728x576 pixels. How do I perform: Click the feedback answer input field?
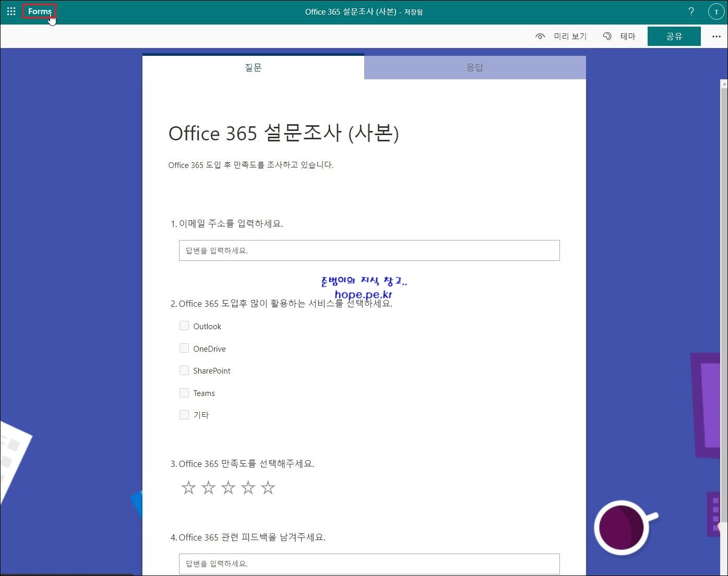(x=369, y=564)
